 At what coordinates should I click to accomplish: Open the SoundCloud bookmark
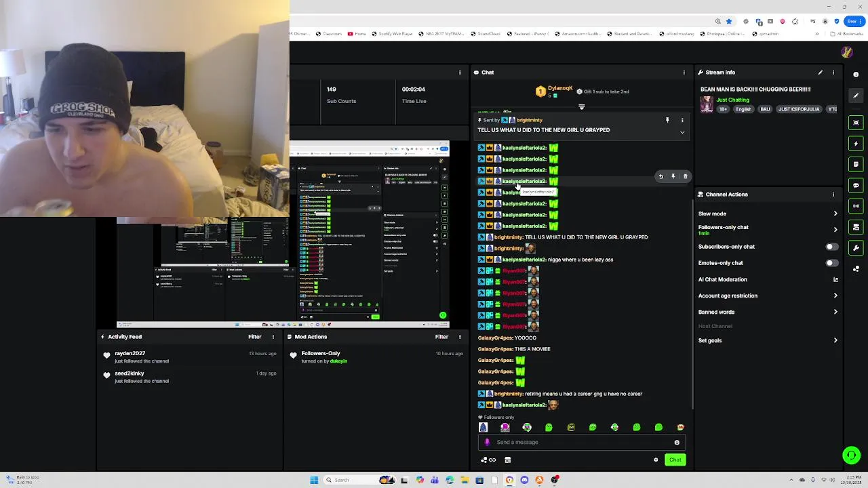pos(486,34)
